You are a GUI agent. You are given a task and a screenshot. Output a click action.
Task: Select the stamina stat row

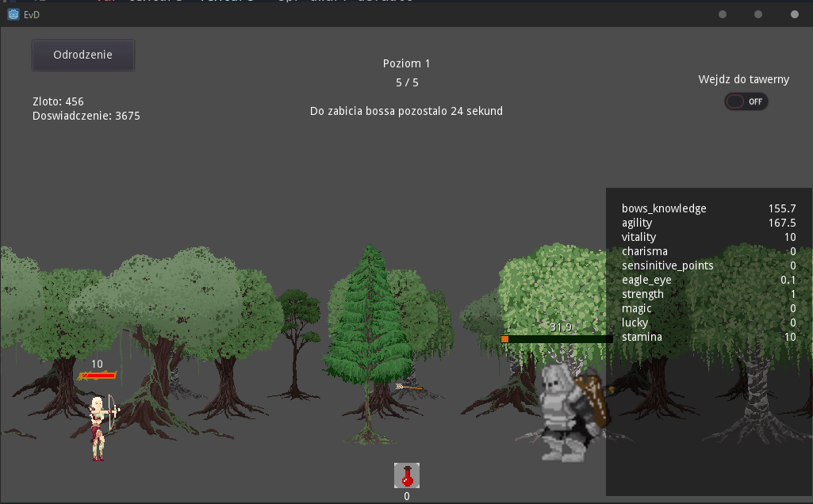click(x=709, y=337)
